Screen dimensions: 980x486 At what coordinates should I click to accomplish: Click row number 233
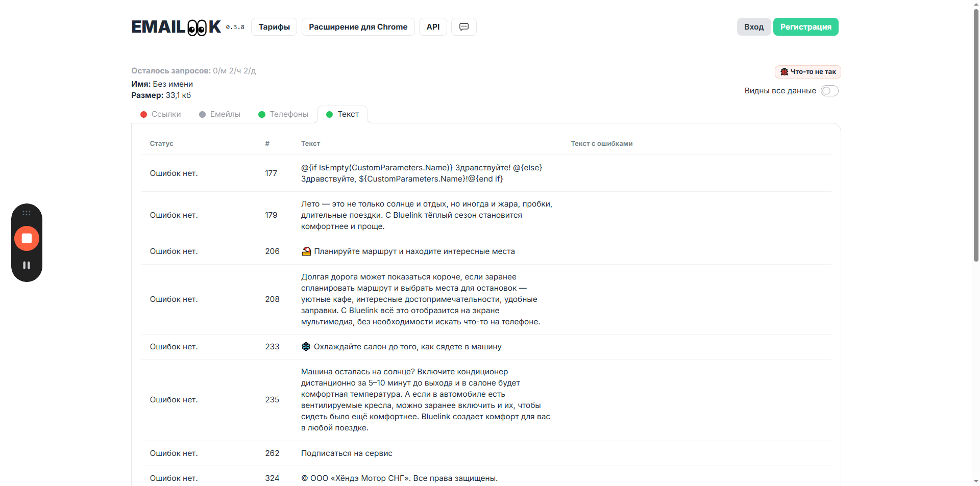(x=272, y=347)
